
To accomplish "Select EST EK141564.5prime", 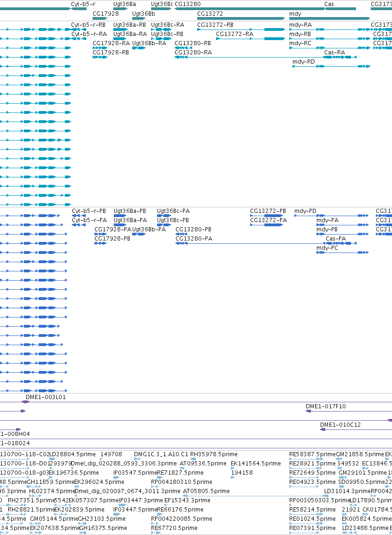I will (256, 464).
